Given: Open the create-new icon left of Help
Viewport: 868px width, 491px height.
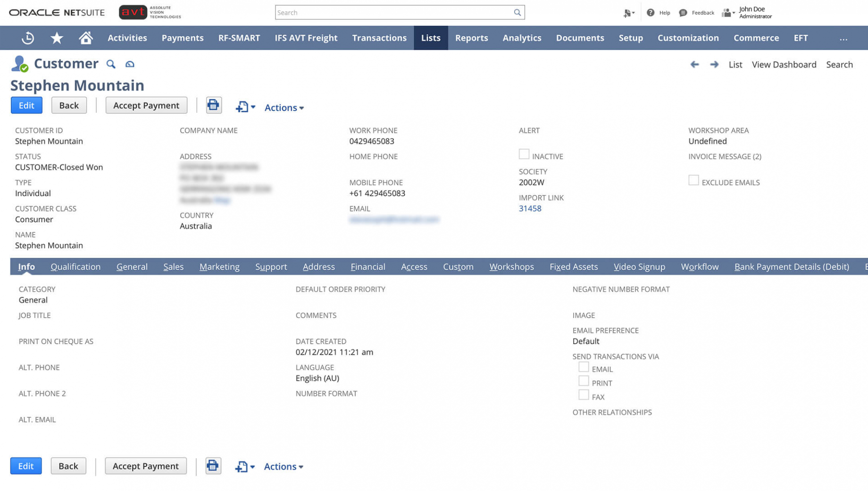Looking at the screenshot, I should (629, 13).
